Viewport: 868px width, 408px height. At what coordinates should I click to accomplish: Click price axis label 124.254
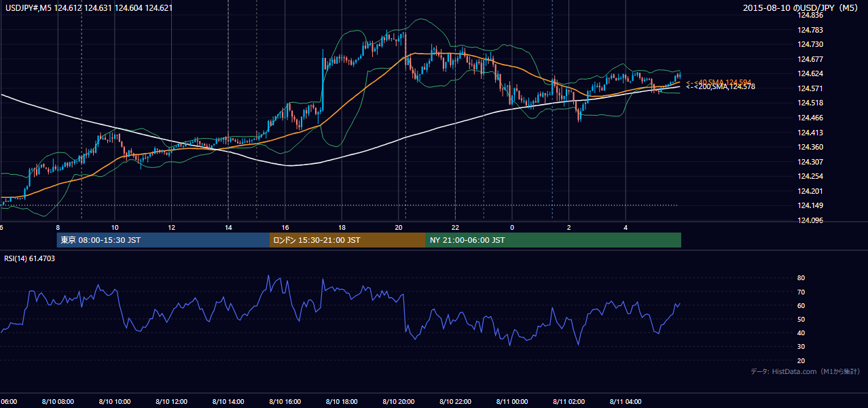pos(812,176)
